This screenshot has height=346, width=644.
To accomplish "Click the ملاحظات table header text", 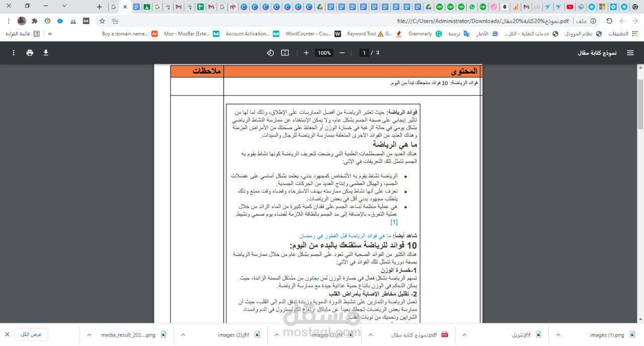I will (207, 71).
